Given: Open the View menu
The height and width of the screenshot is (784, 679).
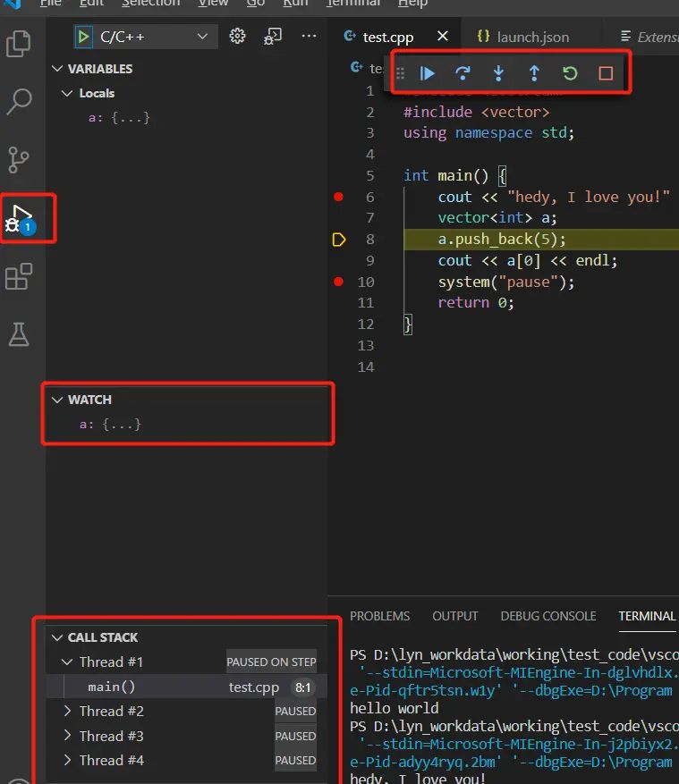Looking at the screenshot, I should (213, 4).
